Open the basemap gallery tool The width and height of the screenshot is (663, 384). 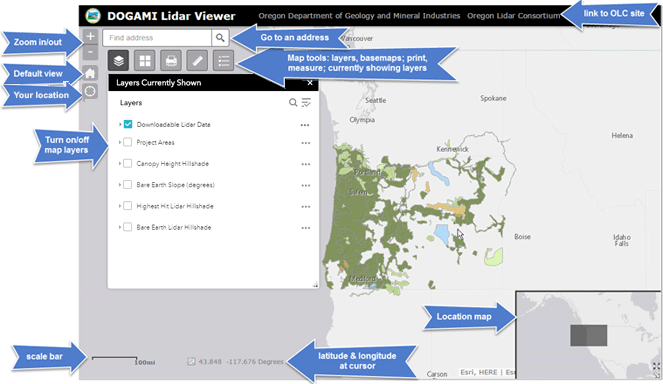click(145, 61)
